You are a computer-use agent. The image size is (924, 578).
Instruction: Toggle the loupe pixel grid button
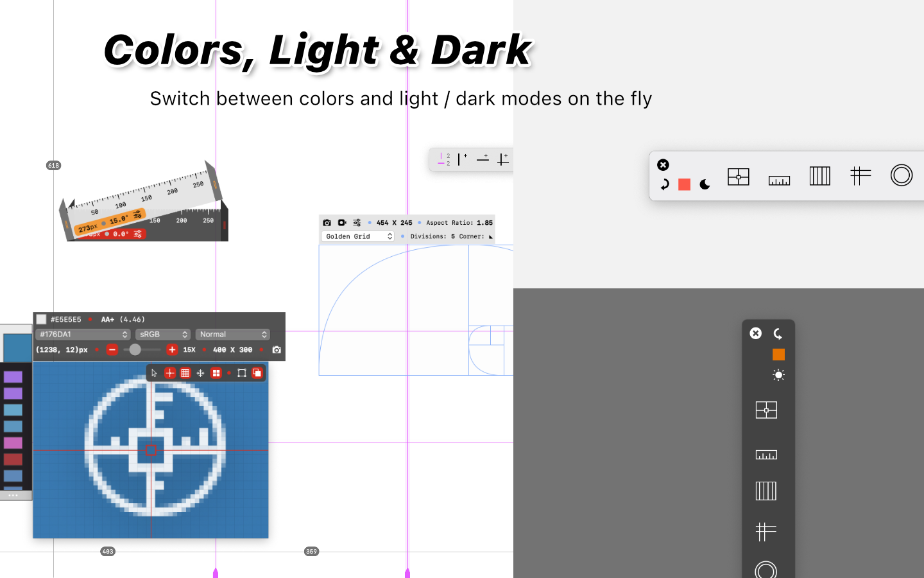point(185,373)
